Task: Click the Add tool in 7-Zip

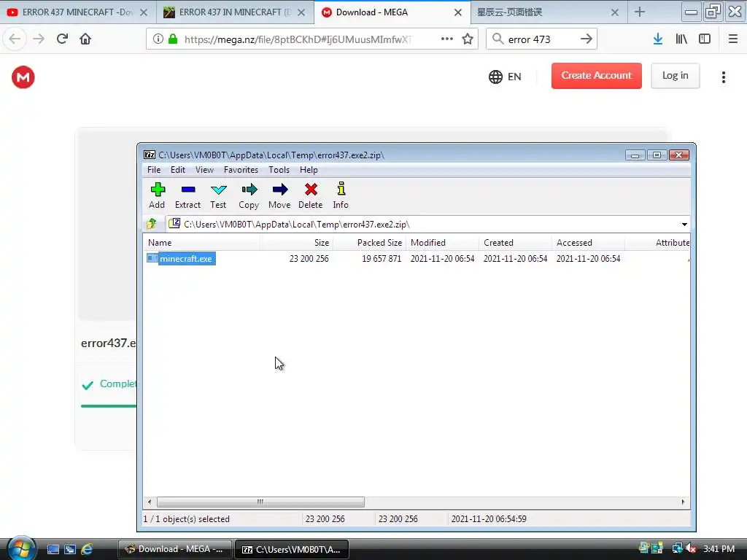Action: (x=157, y=195)
